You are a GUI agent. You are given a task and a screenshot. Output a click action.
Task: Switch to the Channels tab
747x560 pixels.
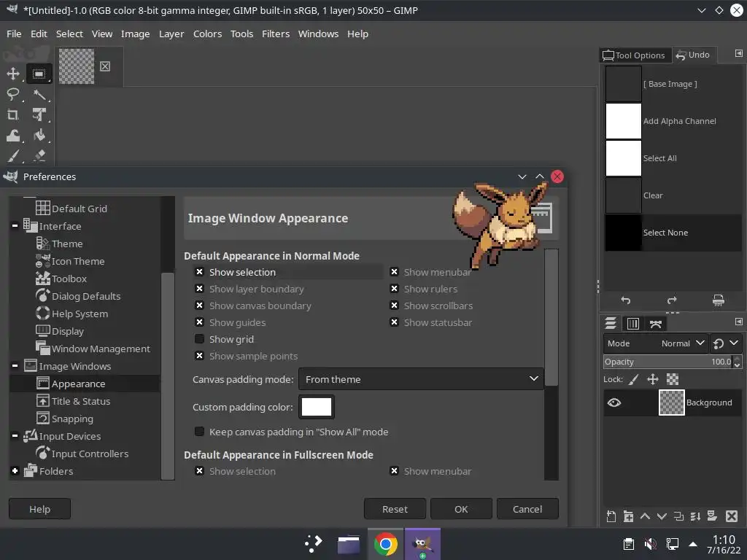pos(633,324)
